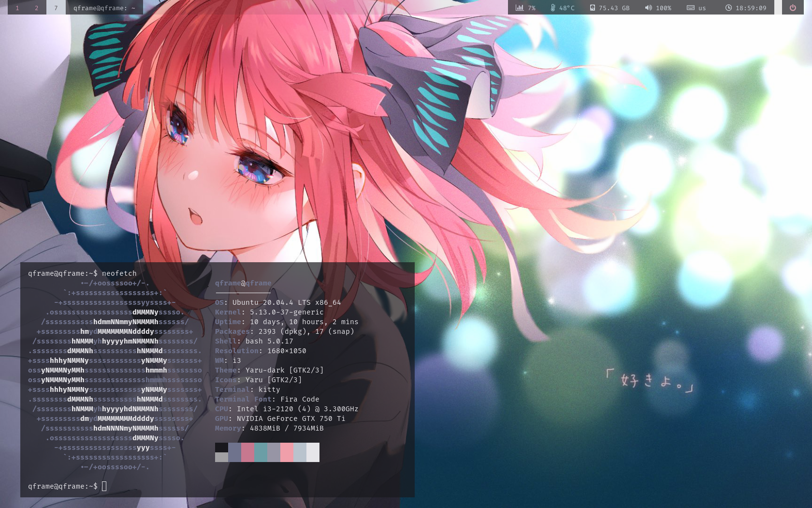Screen dimensions: 812x508
Task: Click the 'Memory: 4838MiB / 7934MiB' line
Action: pos(269,428)
